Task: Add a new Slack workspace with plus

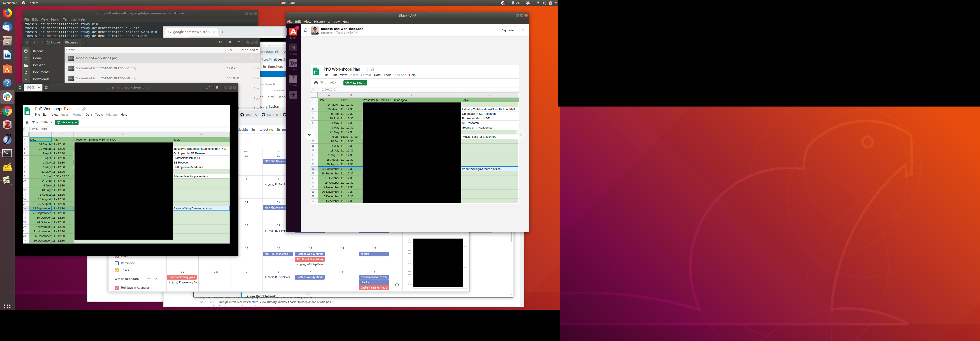Action: pos(293,95)
